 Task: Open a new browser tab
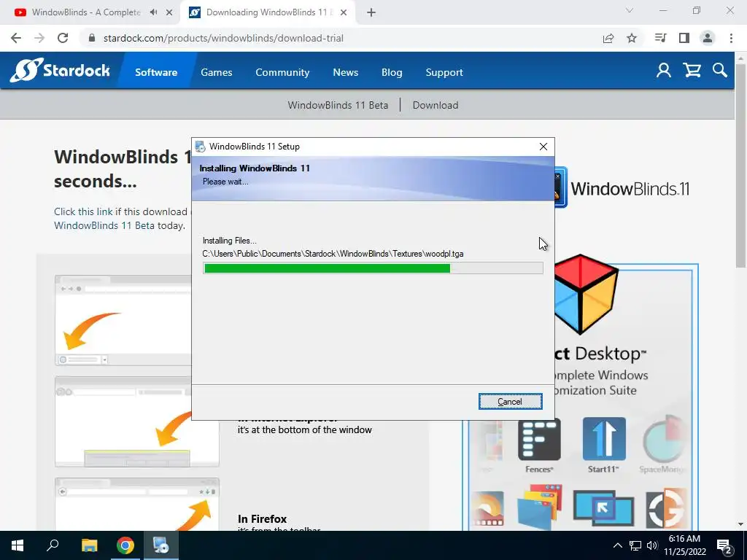click(x=371, y=12)
